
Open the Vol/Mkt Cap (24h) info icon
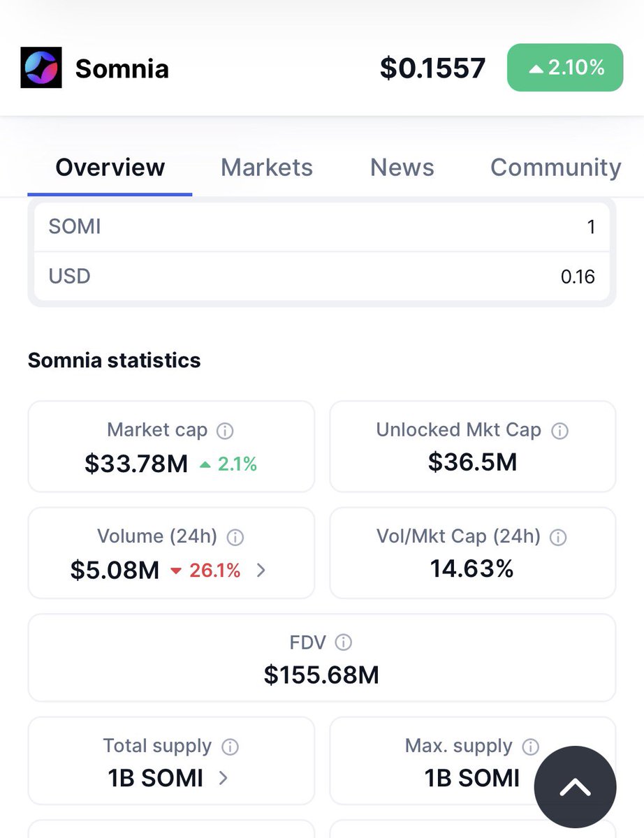point(558,537)
